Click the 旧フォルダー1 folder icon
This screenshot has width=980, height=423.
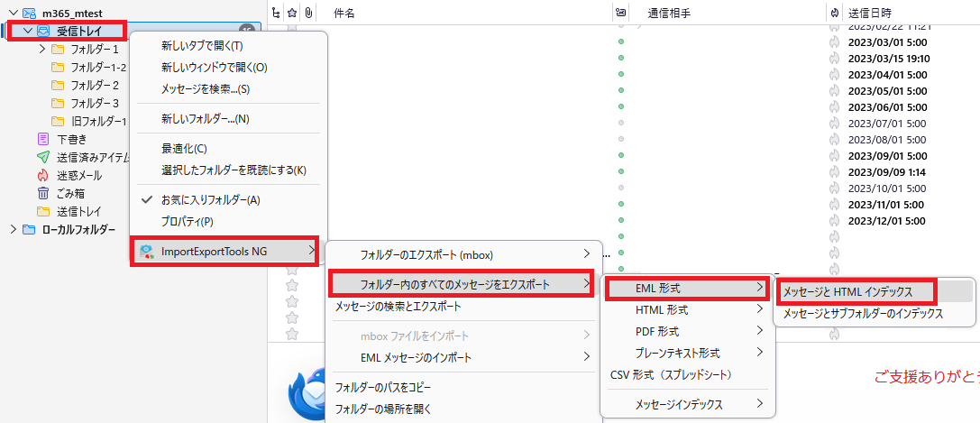pyautogui.click(x=58, y=121)
